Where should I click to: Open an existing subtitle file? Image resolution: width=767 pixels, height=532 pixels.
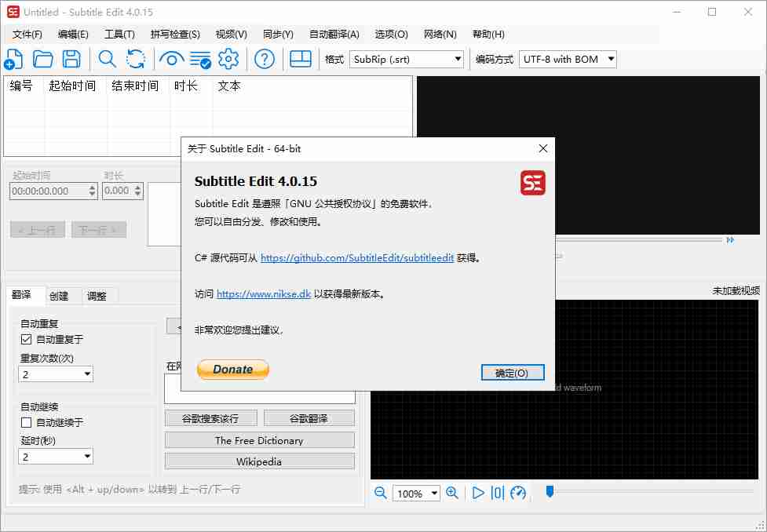coord(42,59)
